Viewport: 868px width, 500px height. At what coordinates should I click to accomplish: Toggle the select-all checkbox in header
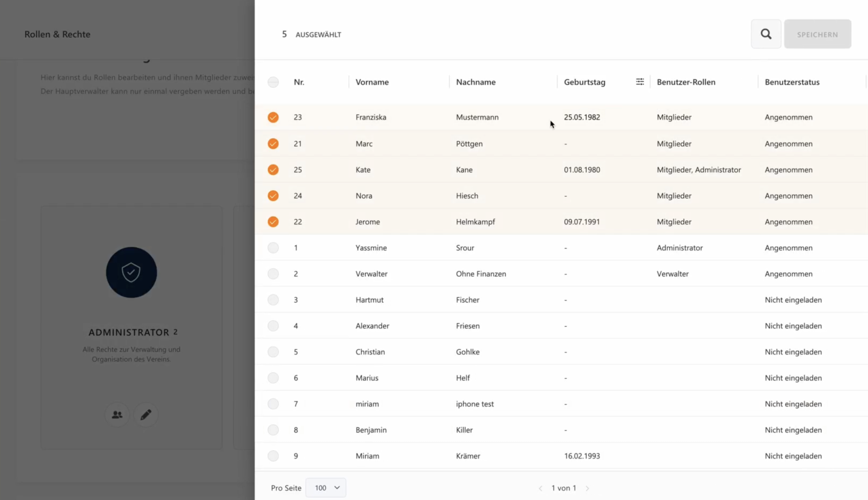[273, 82]
